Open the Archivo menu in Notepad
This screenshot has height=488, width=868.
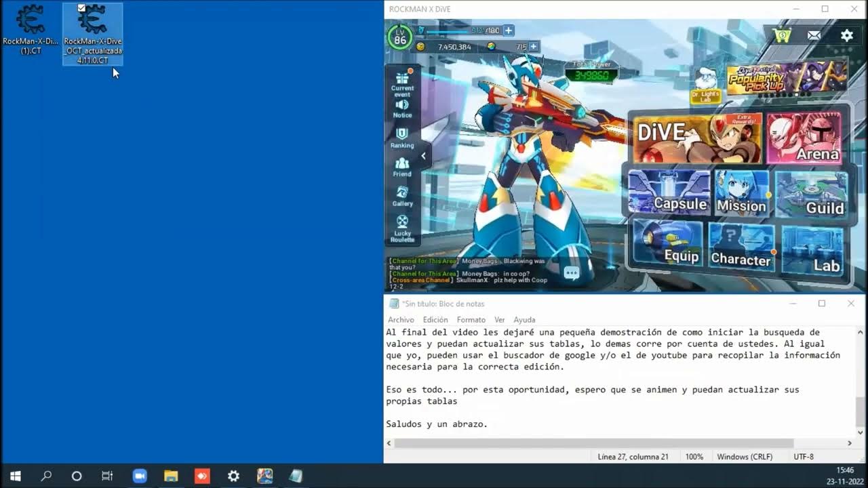point(401,319)
